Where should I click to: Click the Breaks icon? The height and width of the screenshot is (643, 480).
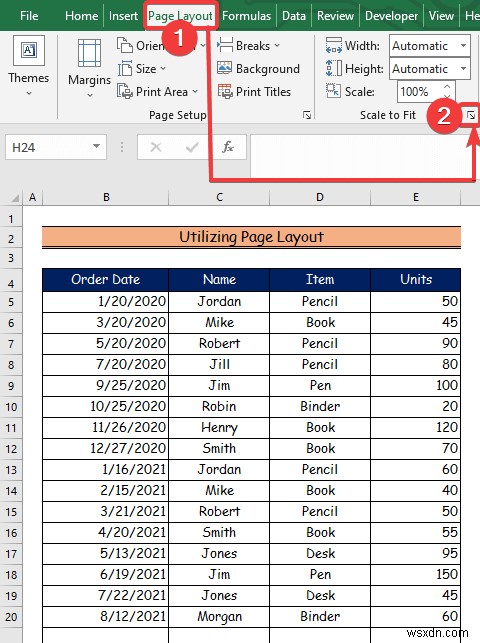225,46
